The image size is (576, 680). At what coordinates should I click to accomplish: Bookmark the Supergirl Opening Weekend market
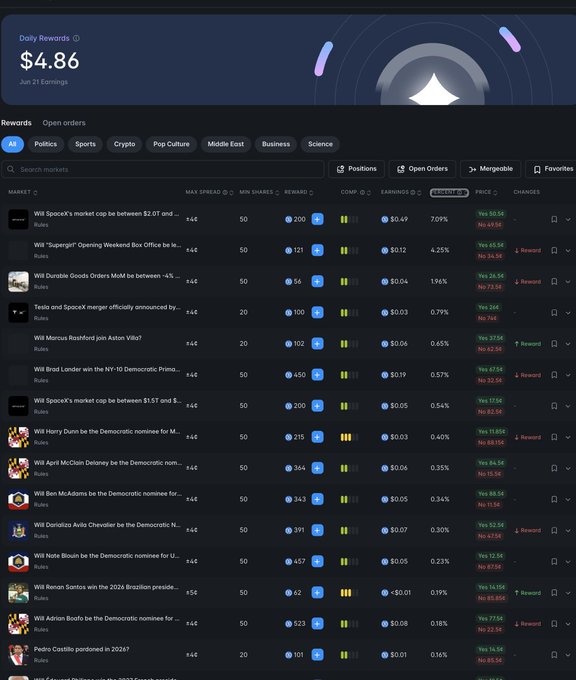pyautogui.click(x=554, y=250)
